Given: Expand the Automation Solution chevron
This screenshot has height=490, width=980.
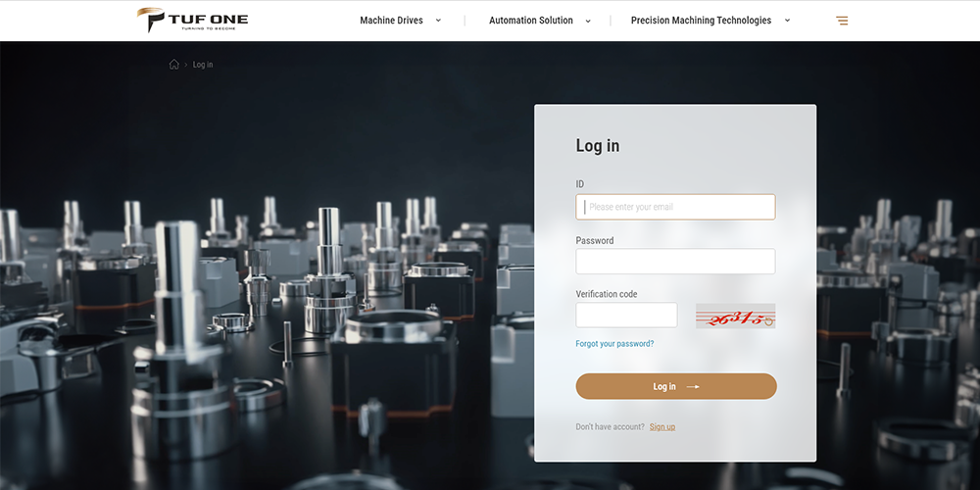Looking at the screenshot, I should click(588, 21).
